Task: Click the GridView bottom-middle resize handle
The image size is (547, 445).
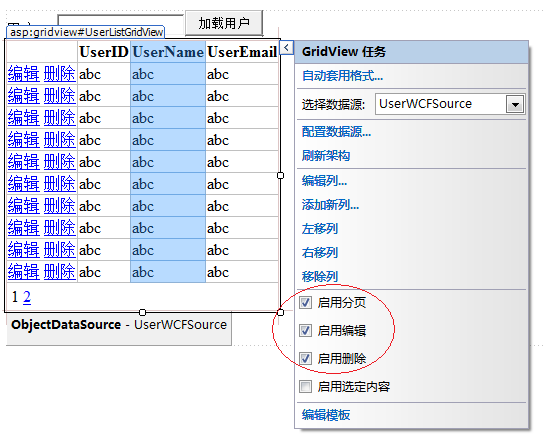Action: 142,312
